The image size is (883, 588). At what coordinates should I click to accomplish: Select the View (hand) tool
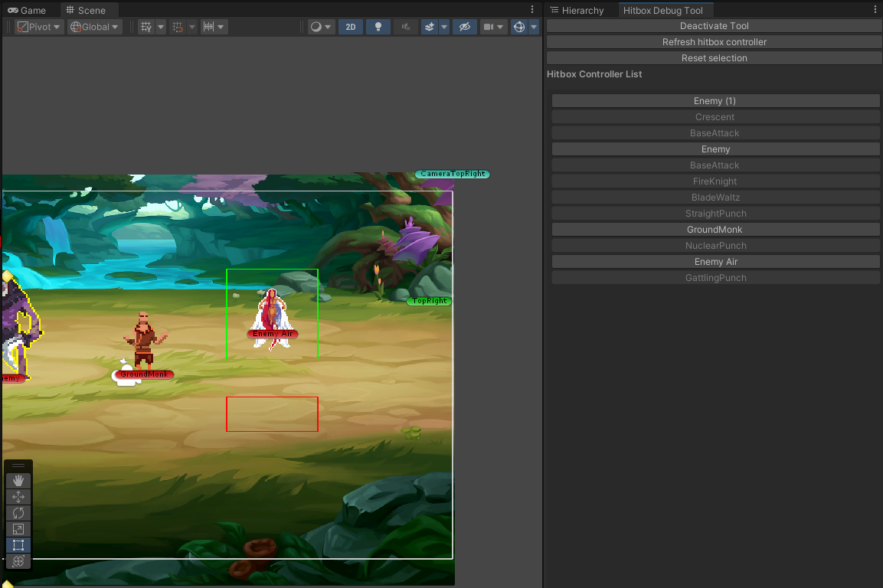click(x=18, y=480)
